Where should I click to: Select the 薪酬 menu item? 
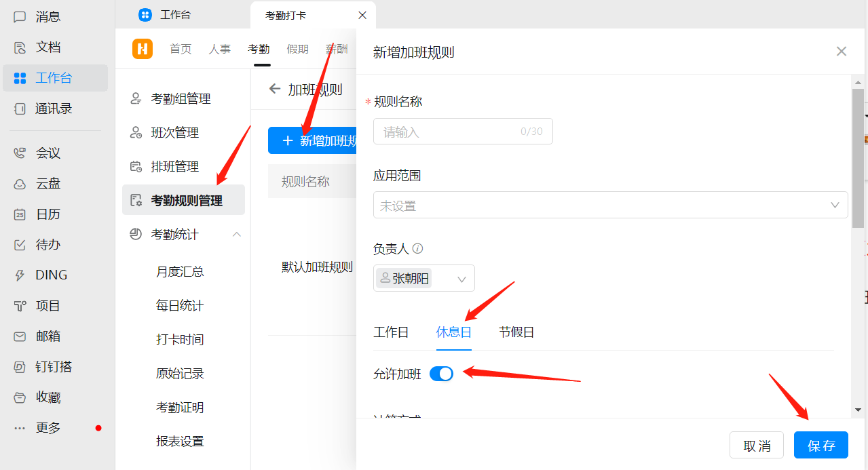(337, 48)
